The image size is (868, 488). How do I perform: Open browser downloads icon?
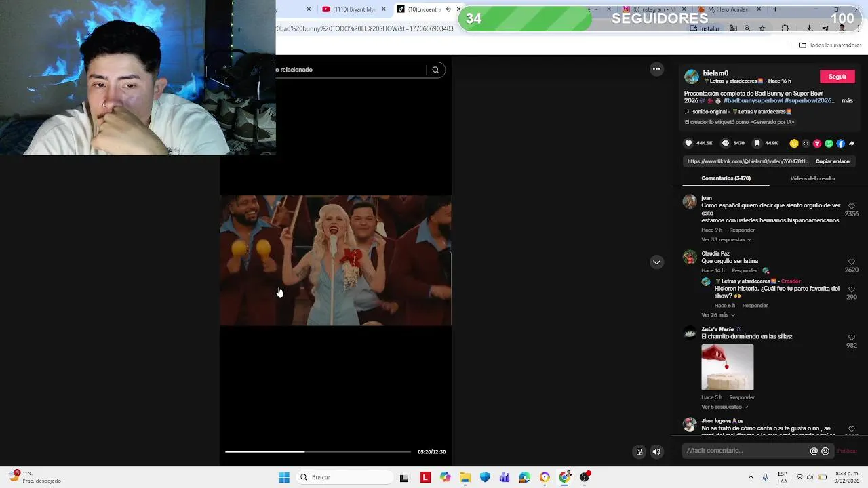(x=809, y=28)
